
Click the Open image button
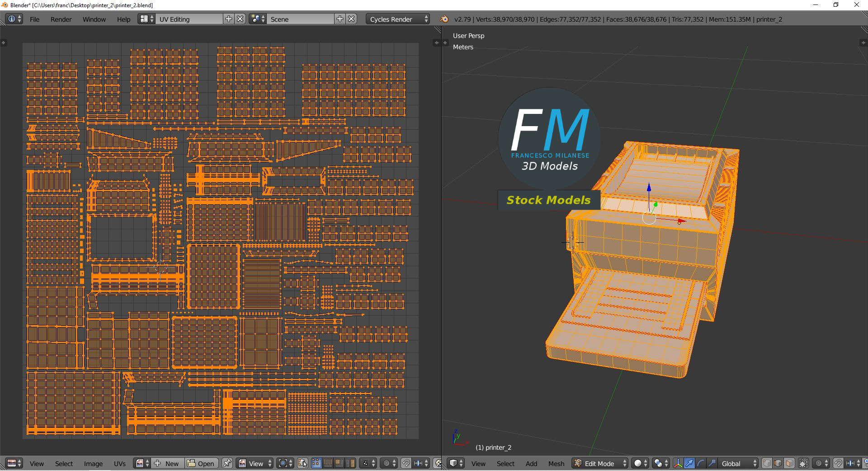pyautogui.click(x=201, y=463)
